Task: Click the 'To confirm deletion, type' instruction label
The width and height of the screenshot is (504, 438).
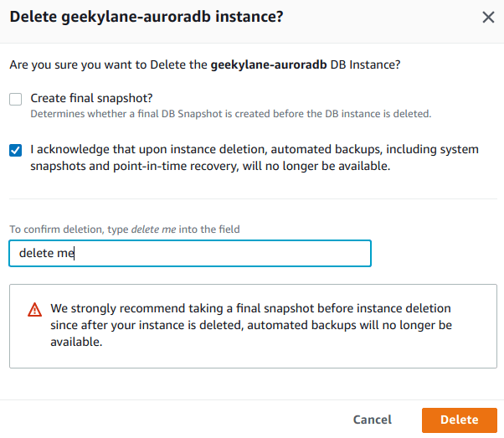Action: [69, 229]
